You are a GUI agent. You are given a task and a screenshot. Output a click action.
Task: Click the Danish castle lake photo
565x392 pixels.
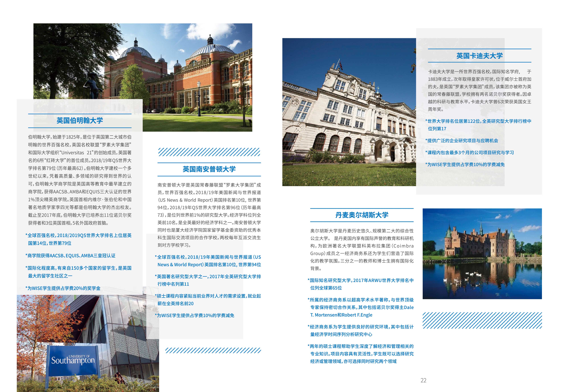(x=482, y=254)
